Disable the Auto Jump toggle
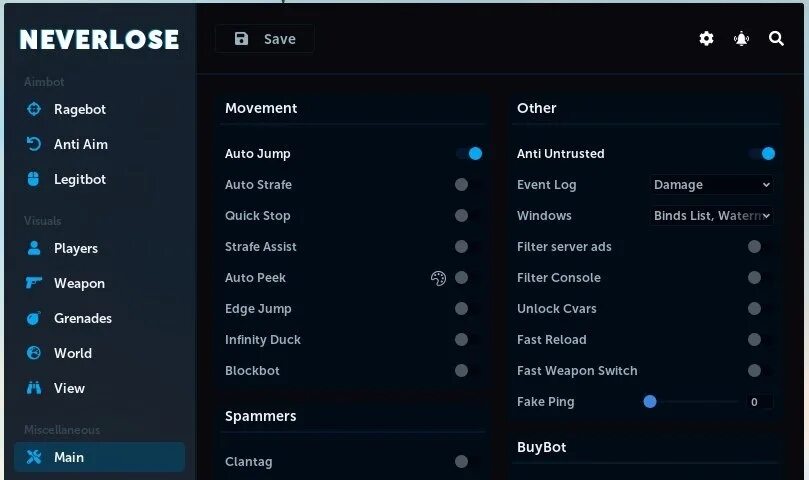809x480 pixels. (470, 153)
